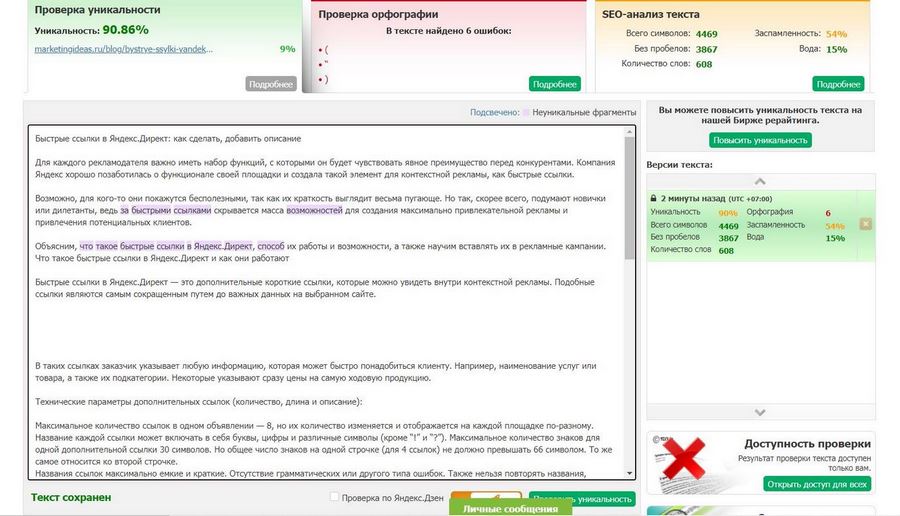Viewport: 900px width, 516px height.
Task: Click red cross availability icon
Action: click(682, 458)
